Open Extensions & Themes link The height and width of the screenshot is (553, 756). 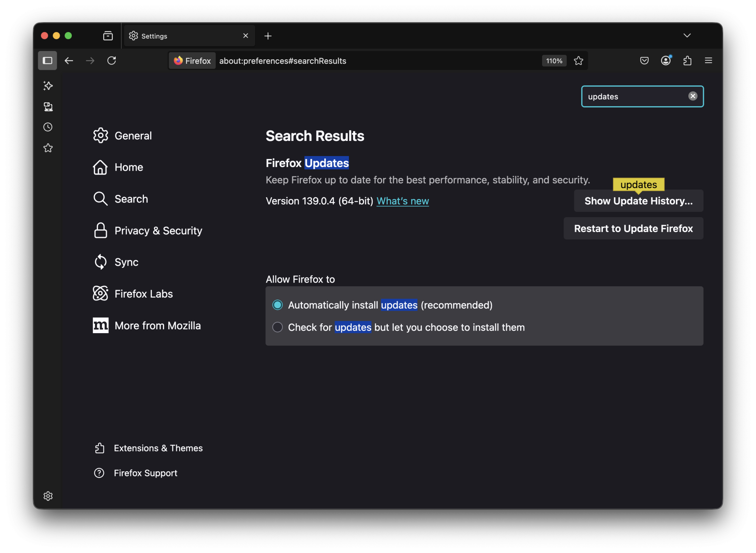(x=149, y=448)
